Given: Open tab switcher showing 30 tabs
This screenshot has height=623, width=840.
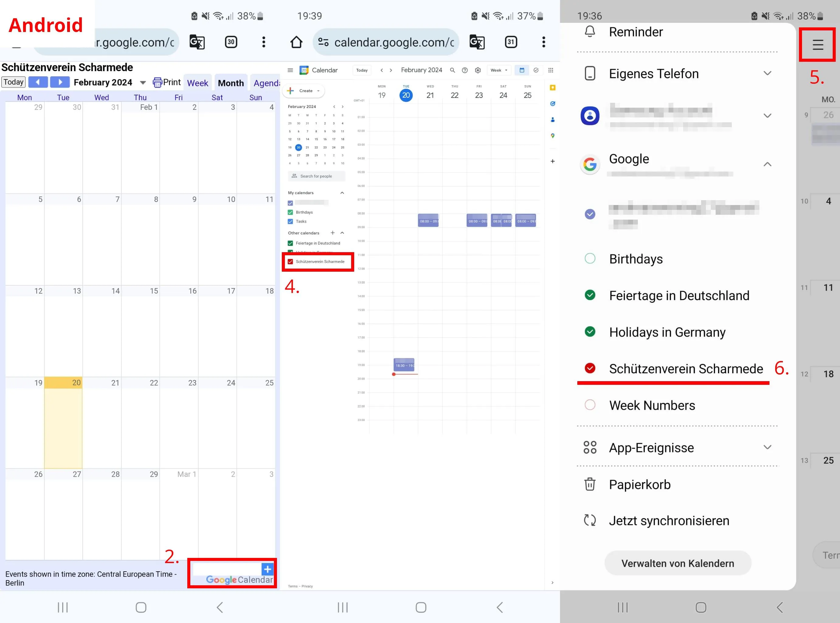Looking at the screenshot, I should (231, 42).
